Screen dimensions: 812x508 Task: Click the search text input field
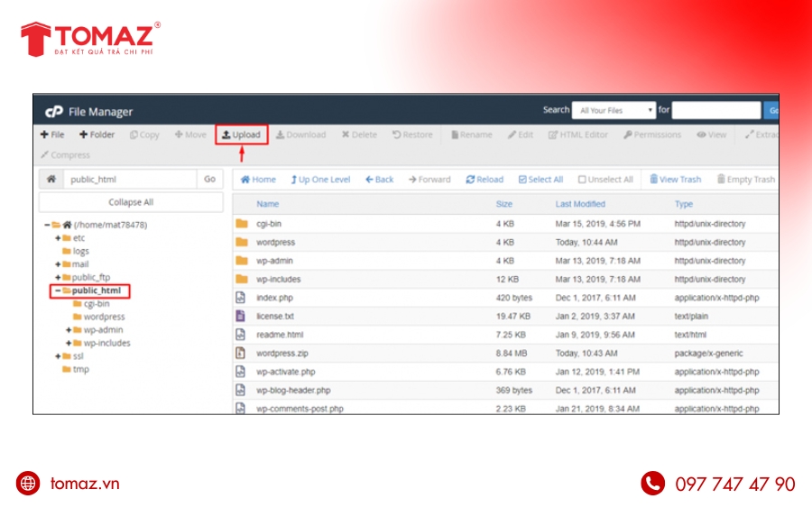(715, 110)
